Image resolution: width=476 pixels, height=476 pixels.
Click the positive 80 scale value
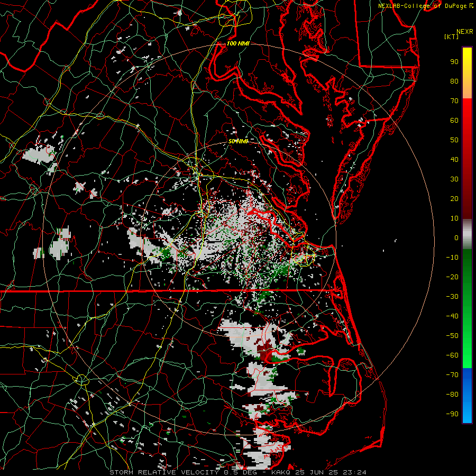[454, 81]
